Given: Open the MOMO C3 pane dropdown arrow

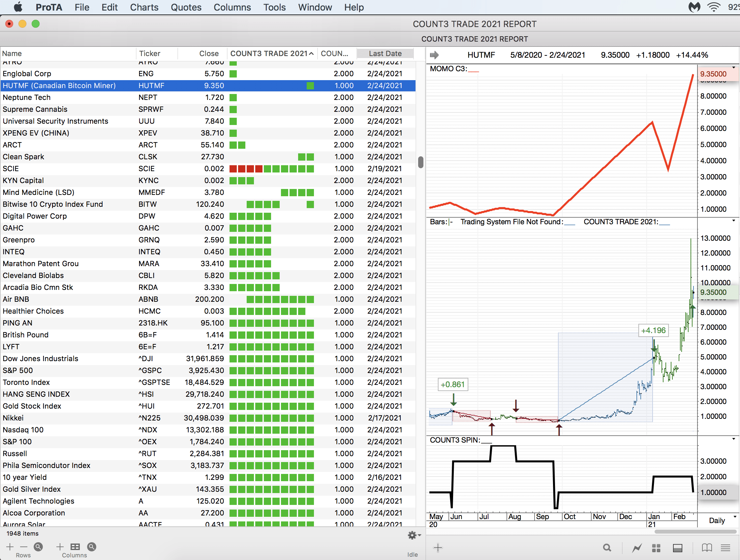Looking at the screenshot, I should coord(734,68).
